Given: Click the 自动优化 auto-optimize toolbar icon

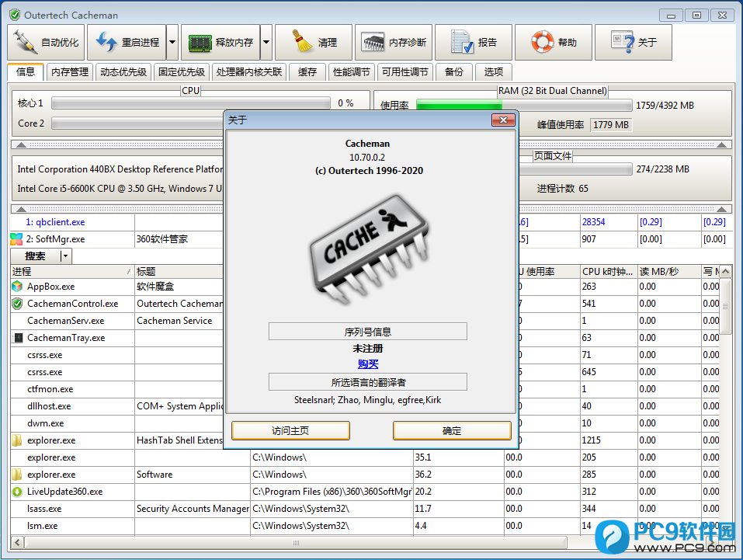Looking at the screenshot, I should point(26,43).
